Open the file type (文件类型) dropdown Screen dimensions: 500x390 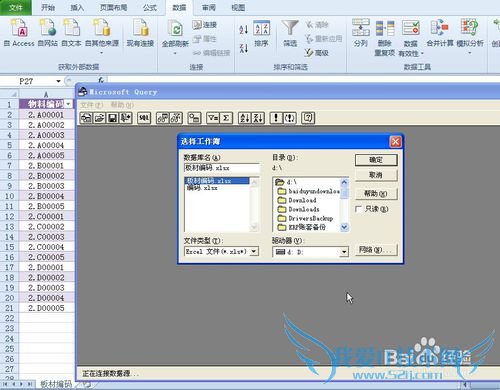tap(254, 251)
